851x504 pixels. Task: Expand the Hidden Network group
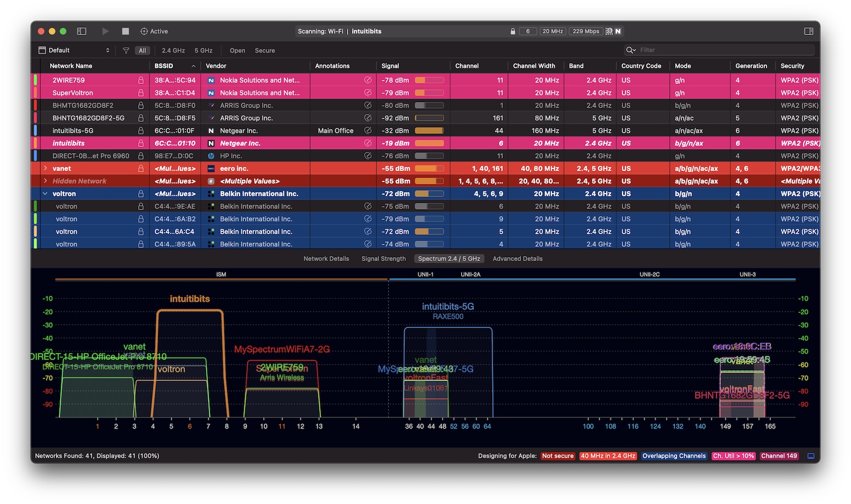point(46,181)
